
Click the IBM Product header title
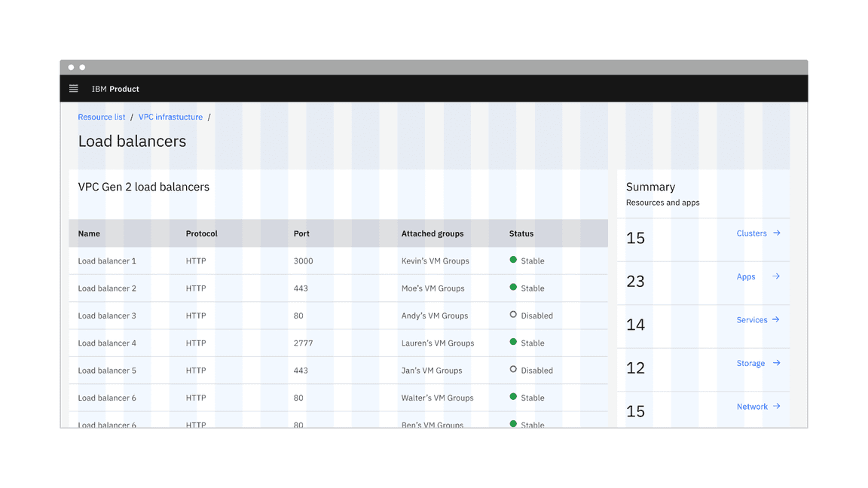(x=115, y=89)
